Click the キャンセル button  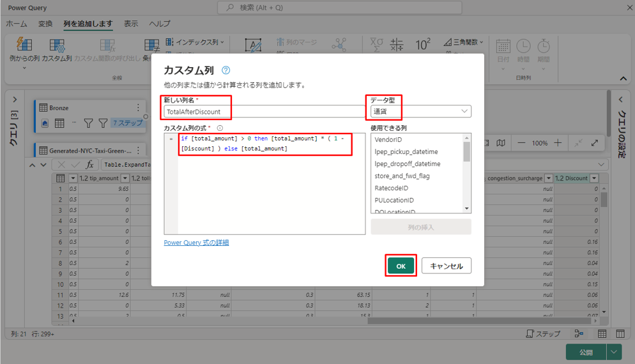(447, 266)
